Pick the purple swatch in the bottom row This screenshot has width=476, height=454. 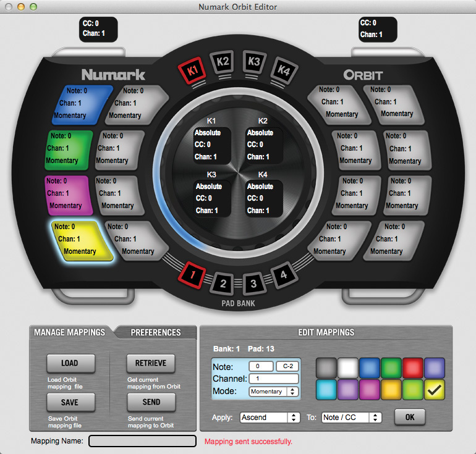click(348, 390)
